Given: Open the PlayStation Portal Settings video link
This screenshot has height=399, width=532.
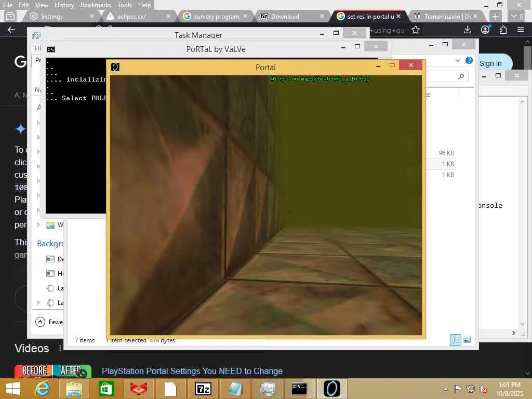Looking at the screenshot, I should [192, 371].
